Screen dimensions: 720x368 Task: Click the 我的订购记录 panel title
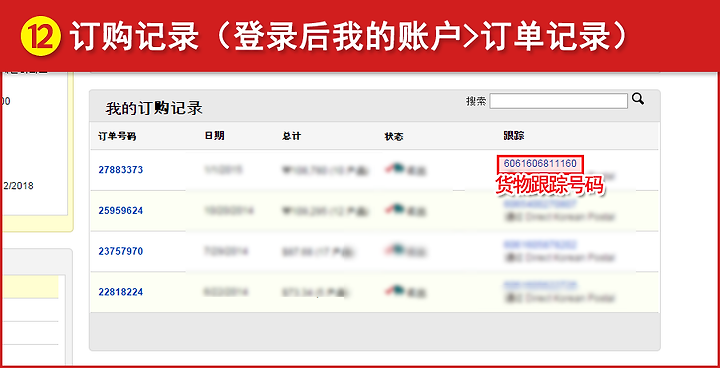point(154,108)
